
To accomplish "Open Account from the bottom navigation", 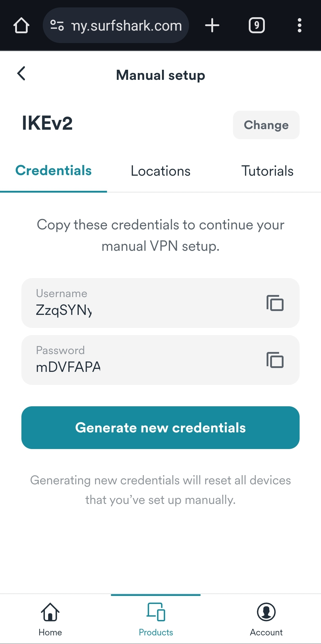I will click(x=266, y=619).
